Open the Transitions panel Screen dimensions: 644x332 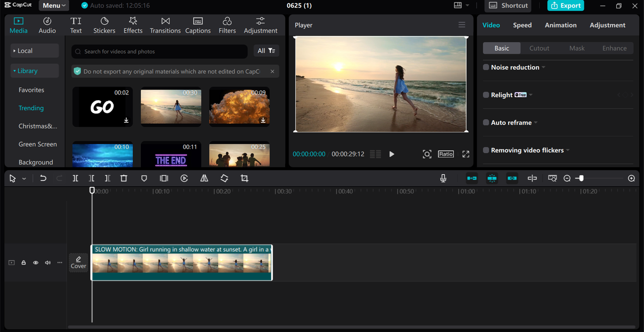tap(165, 25)
